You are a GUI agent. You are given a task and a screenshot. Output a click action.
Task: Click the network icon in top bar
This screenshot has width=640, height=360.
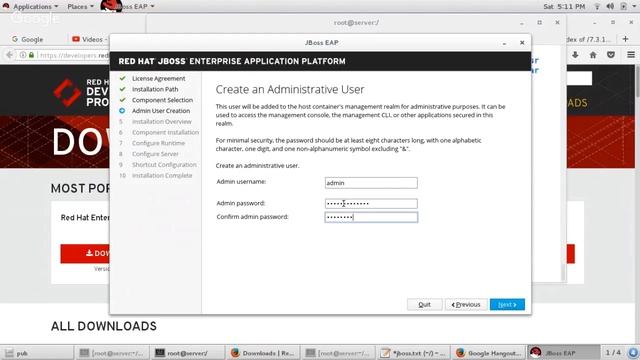(597, 7)
